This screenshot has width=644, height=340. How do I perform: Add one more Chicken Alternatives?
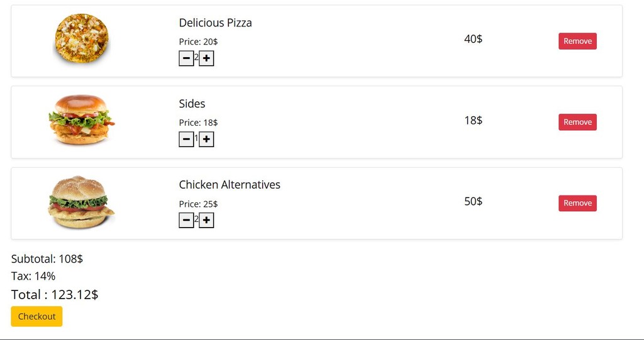click(x=206, y=221)
